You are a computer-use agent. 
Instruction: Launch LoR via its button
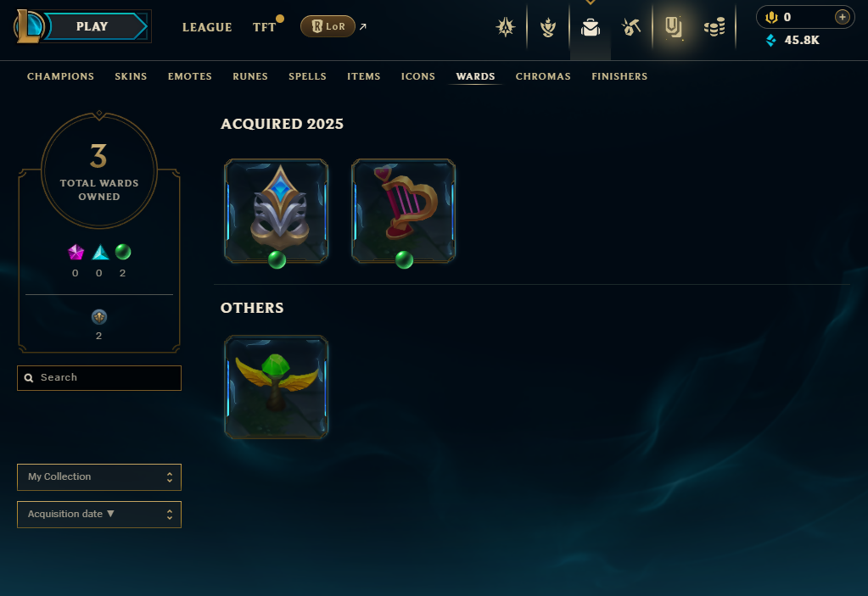(328, 26)
